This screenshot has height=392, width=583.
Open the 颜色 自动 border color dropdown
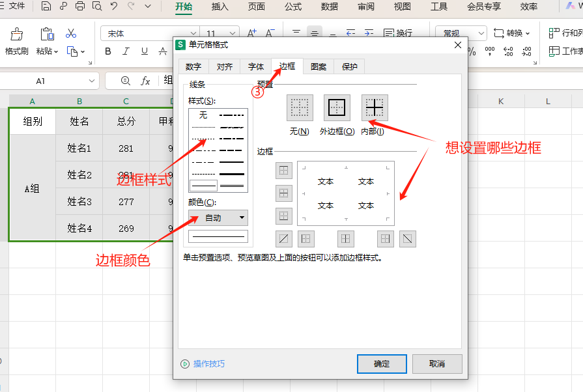point(218,217)
